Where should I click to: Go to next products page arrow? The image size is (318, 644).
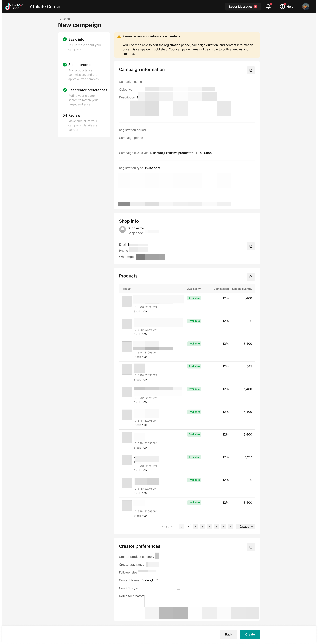(x=230, y=527)
